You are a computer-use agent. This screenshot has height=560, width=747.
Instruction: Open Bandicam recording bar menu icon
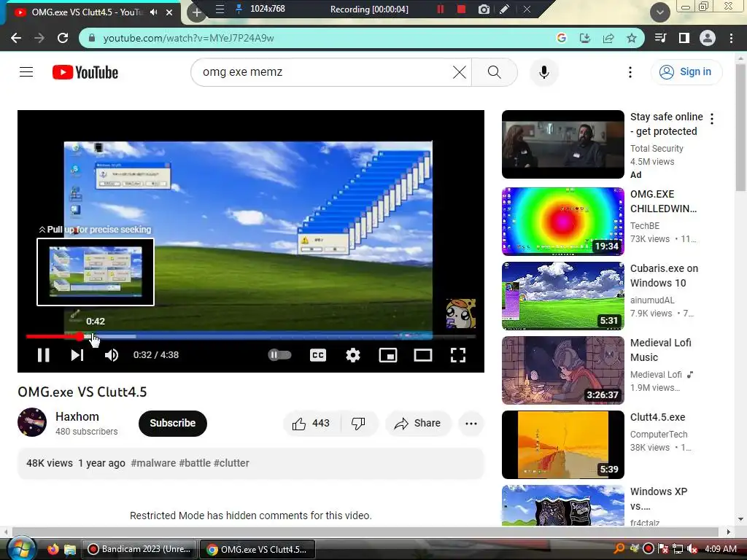coord(220,9)
